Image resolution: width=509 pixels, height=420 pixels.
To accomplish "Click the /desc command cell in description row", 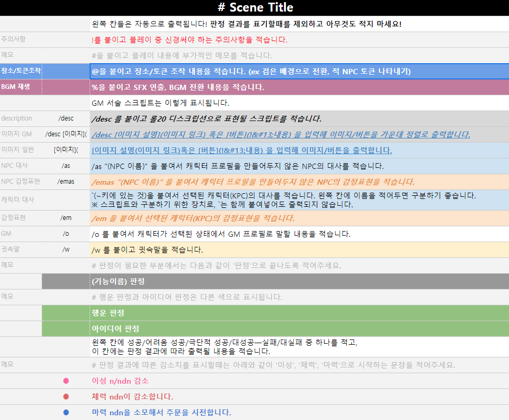I will (x=66, y=119).
